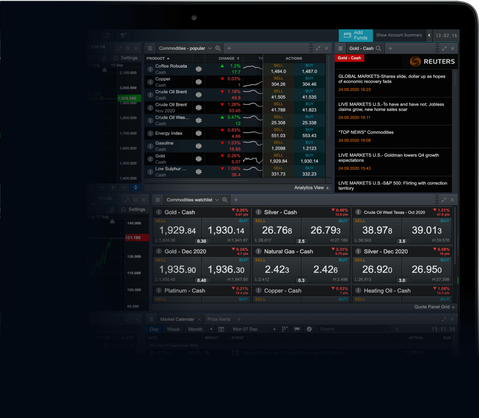The height and width of the screenshot is (418, 479).
Task: Expand the Commodities - popular dropdown
Action: pos(210,48)
